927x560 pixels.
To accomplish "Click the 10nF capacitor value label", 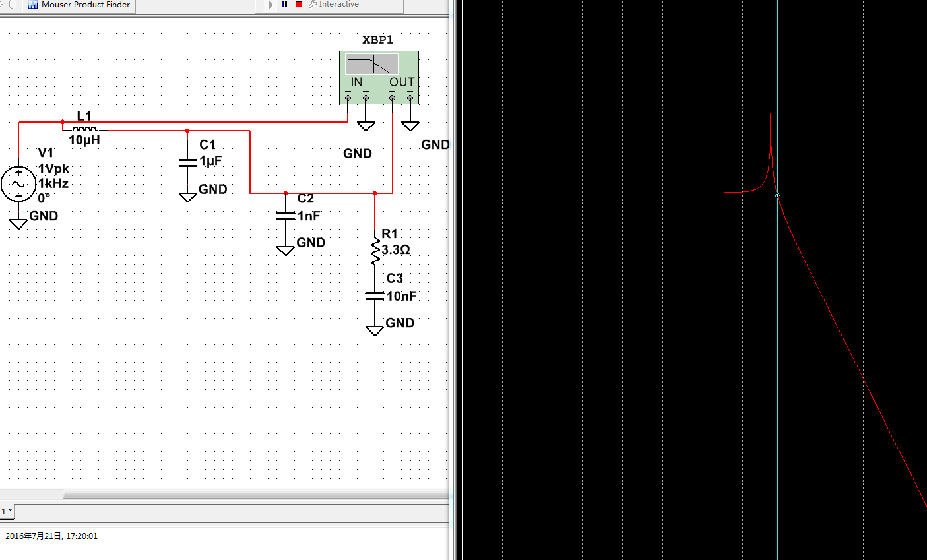I will [402, 296].
